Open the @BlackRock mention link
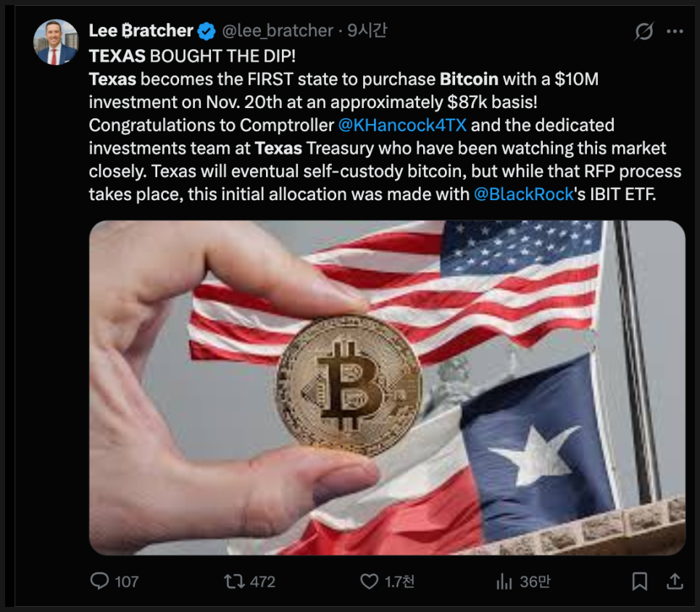Screen dimensions: 700x612 click(x=523, y=194)
